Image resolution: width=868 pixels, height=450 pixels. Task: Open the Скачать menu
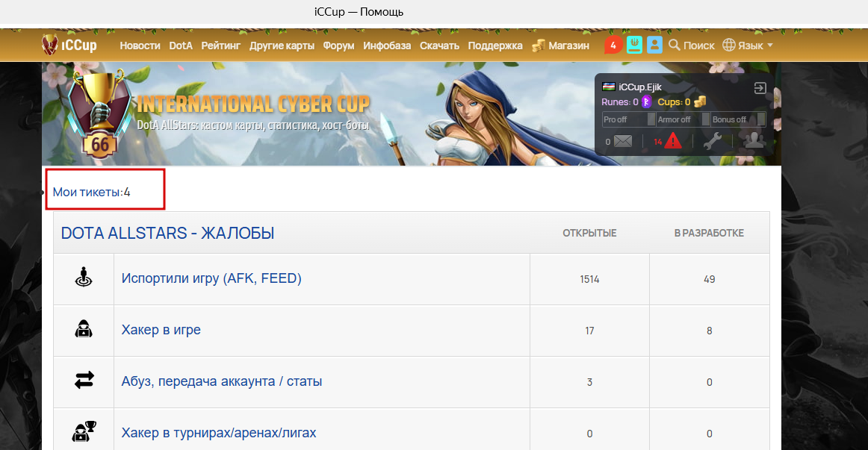439,46
